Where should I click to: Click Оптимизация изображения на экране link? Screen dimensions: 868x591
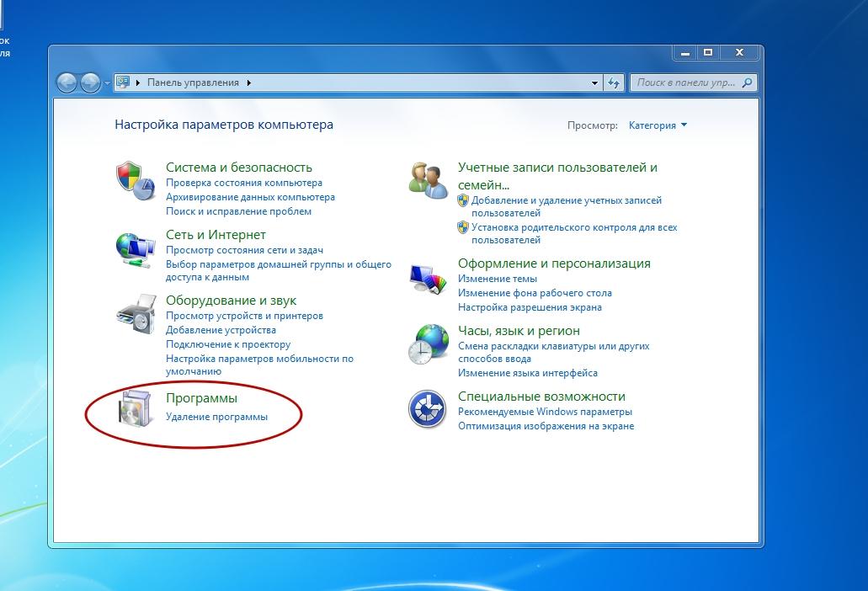(x=546, y=426)
